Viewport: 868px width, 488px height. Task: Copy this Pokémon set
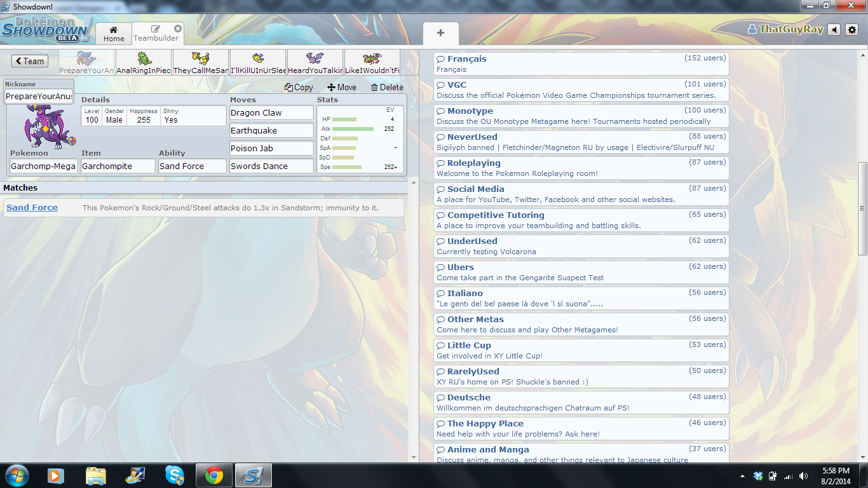[299, 87]
